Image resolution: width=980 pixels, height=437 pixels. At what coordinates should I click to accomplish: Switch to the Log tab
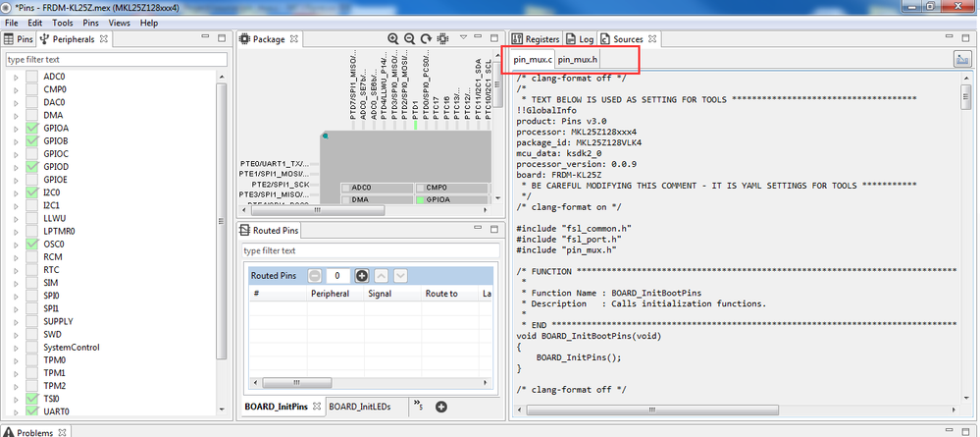(581, 39)
